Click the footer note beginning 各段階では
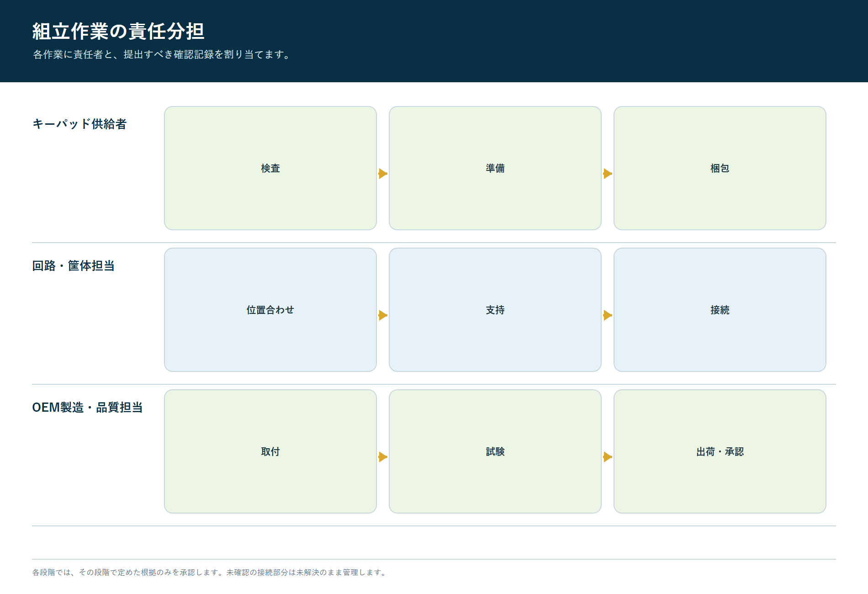This screenshot has height=594, width=868. 210,572
